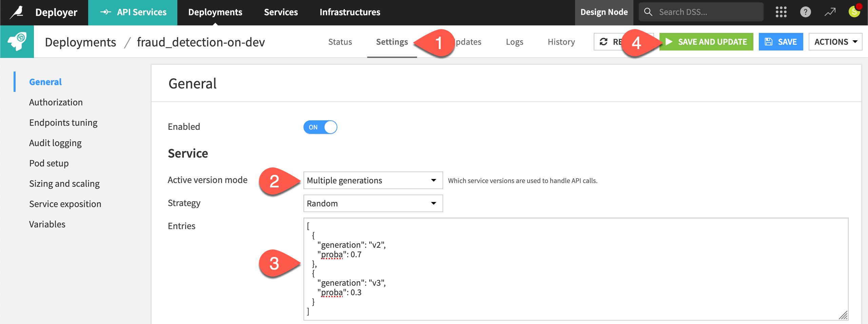The image size is (868, 324).
Task: Open API Services section icon
Action: (x=105, y=12)
